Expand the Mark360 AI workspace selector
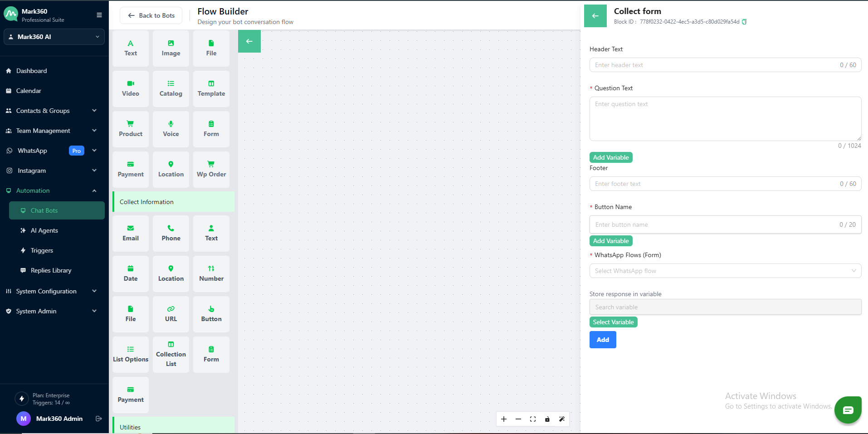 [x=54, y=37]
